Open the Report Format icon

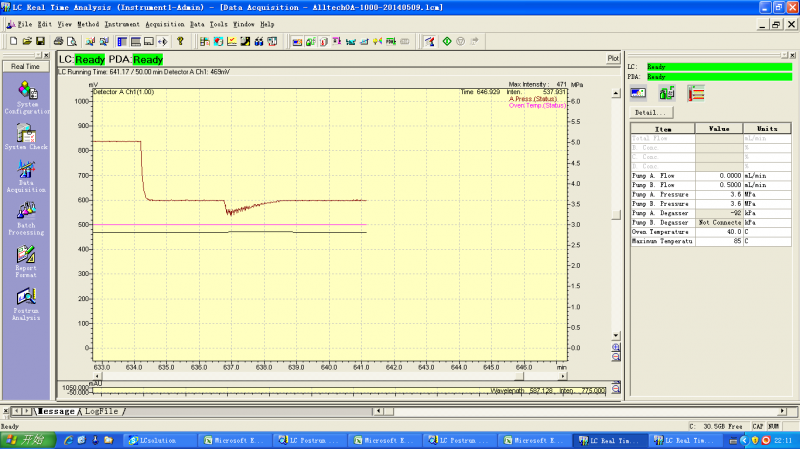27,255
